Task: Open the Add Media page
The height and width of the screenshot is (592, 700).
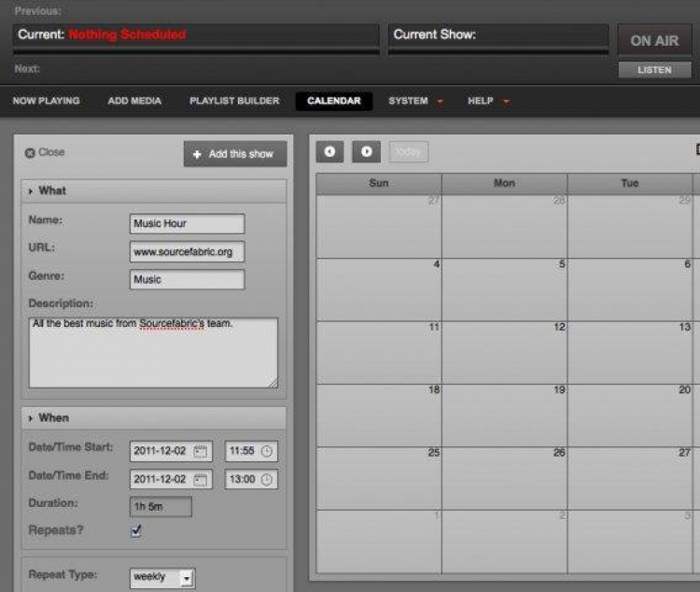Action: click(134, 101)
